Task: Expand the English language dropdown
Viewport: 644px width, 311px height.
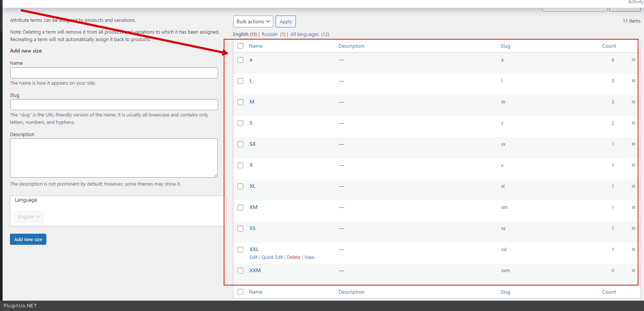Action: [x=29, y=217]
